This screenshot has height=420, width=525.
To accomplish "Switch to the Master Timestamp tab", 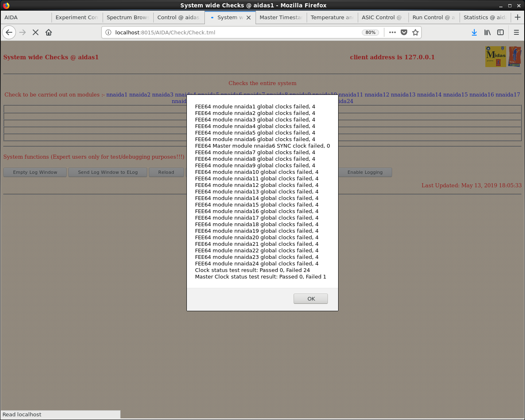I will [281, 17].
